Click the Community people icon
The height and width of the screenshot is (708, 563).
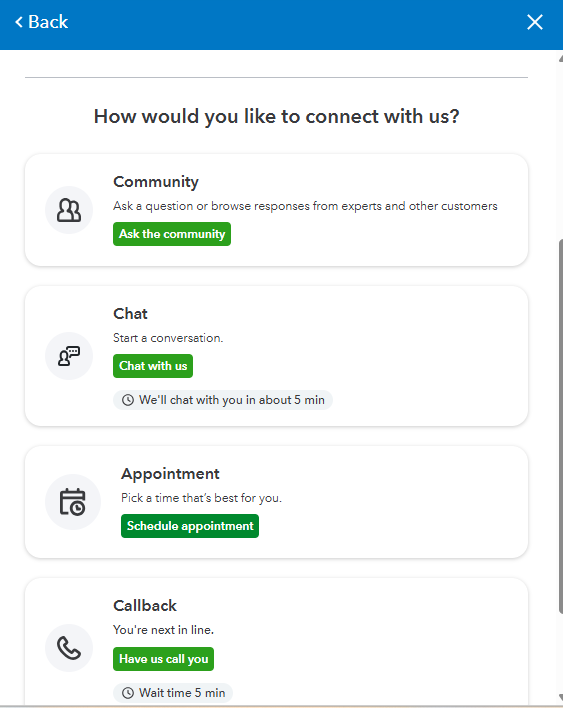pos(69,210)
